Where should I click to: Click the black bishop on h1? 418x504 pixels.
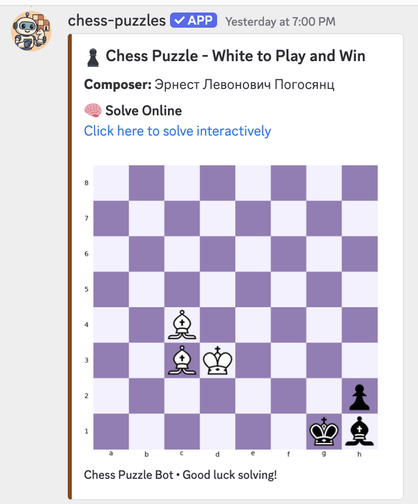click(359, 431)
